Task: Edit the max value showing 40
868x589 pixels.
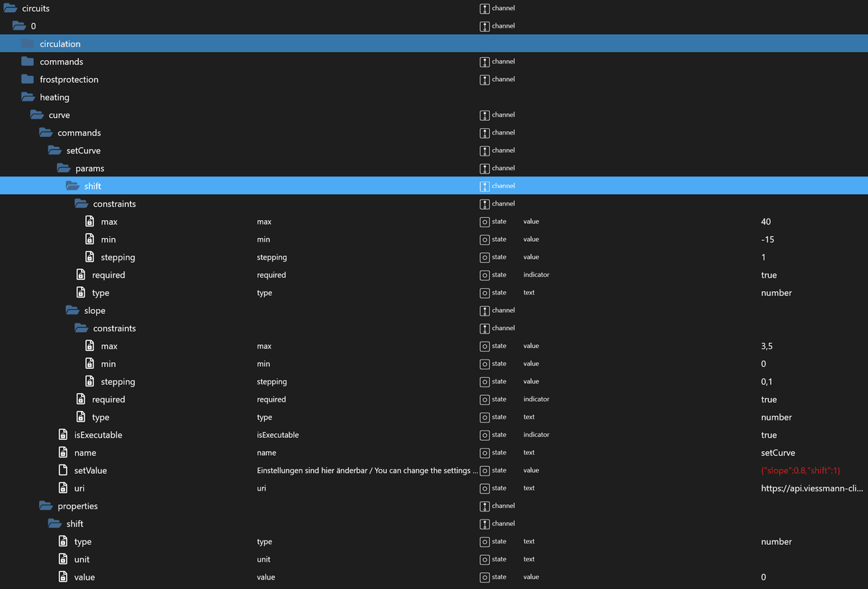Action: (765, 221)
